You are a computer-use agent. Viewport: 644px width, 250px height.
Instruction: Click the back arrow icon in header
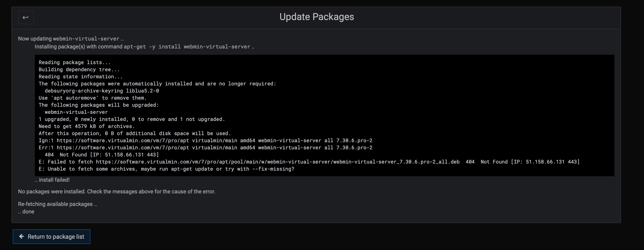pyautogui.click(x=26, y=18)
